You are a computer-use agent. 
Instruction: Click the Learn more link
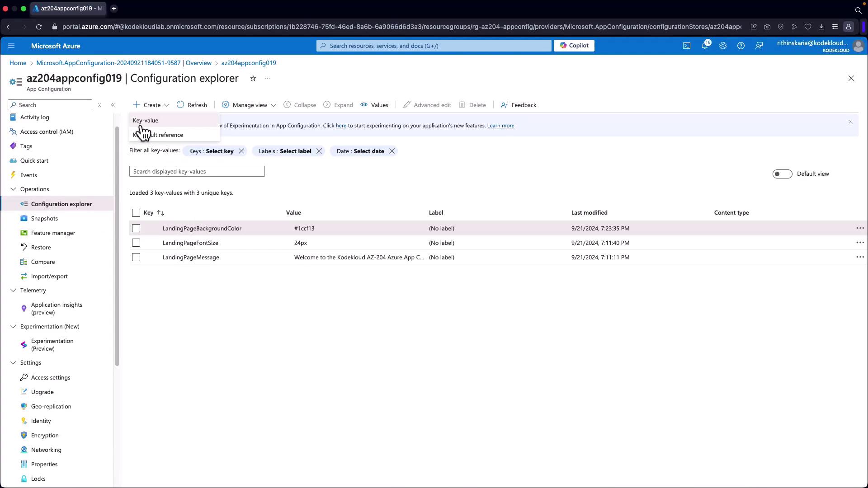point(500,126)
